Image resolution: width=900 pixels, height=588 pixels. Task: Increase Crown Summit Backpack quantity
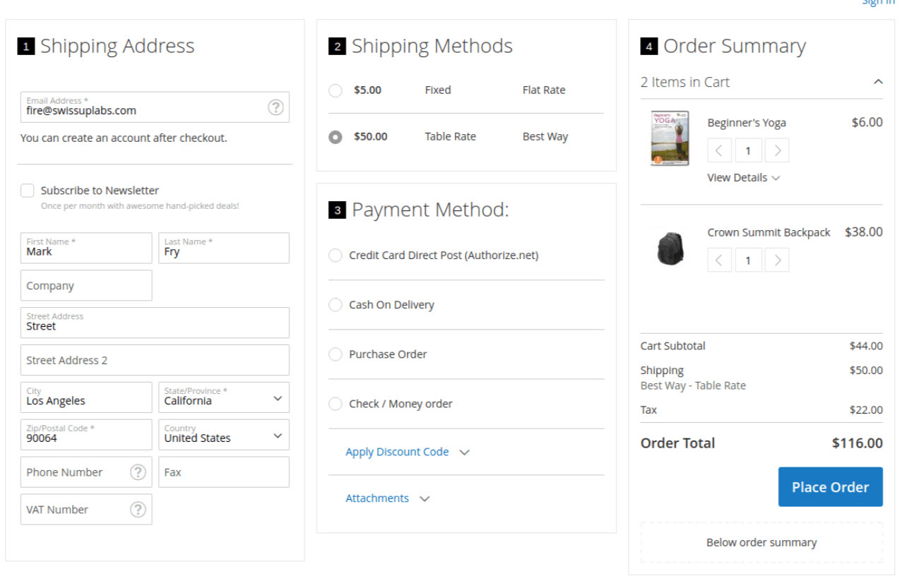pos(777,260)
